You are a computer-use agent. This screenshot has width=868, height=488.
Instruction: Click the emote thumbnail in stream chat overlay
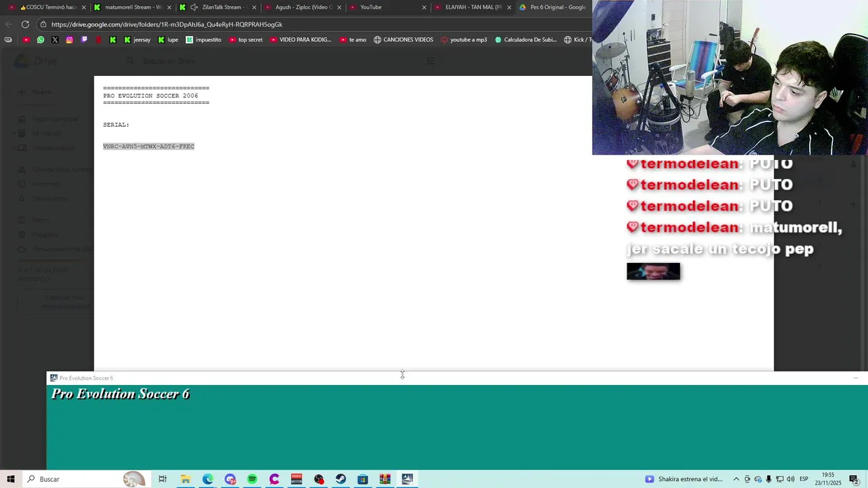coord(653,271)
